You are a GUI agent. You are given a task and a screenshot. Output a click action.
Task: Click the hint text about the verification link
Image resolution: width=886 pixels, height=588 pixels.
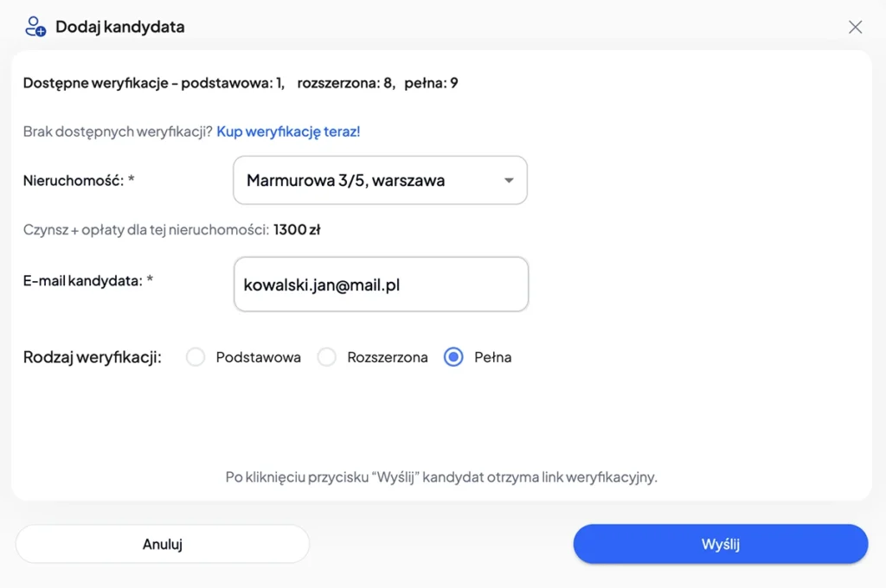pyautogui.click(x=441, y=476)
